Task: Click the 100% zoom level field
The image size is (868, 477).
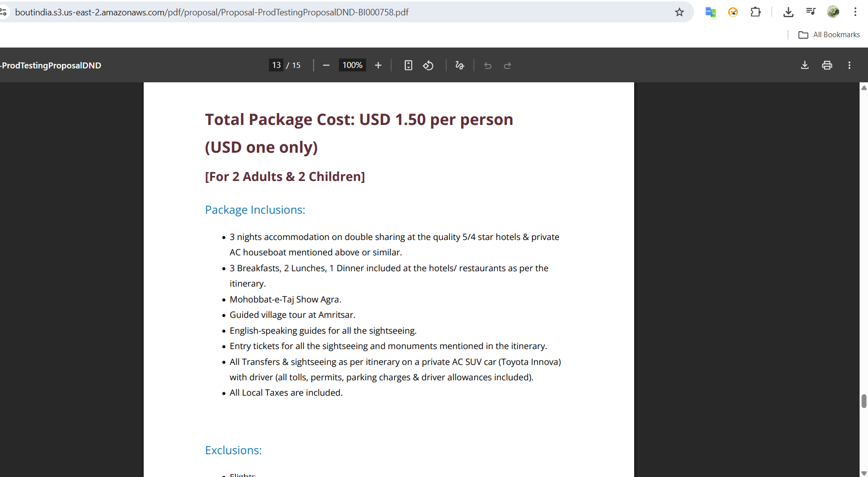Action: (352, 65)
